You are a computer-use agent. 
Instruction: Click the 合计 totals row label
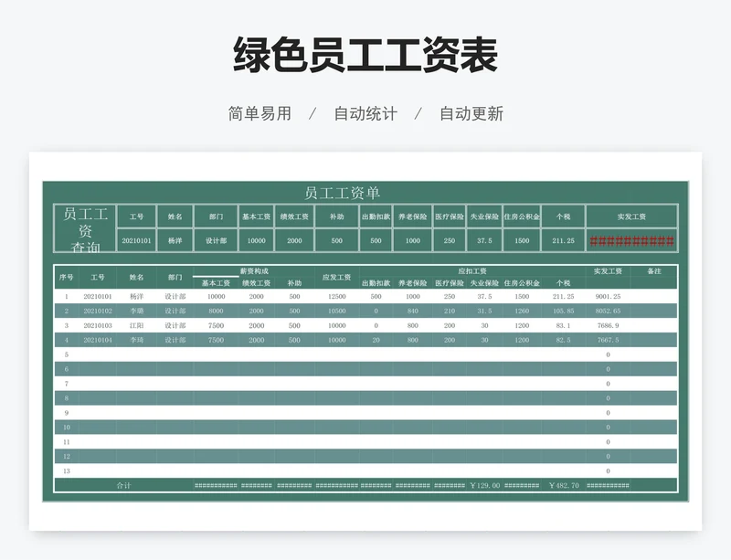123,485
